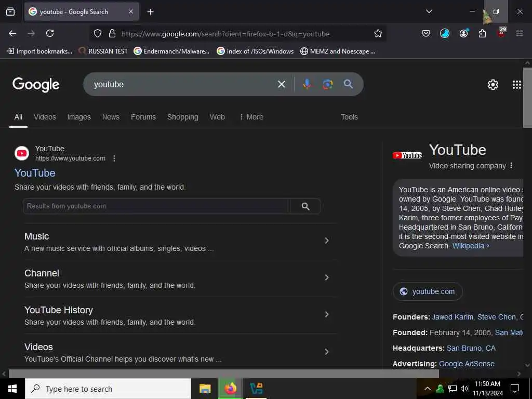Open a new tab
532x399 pixels.
150,12
